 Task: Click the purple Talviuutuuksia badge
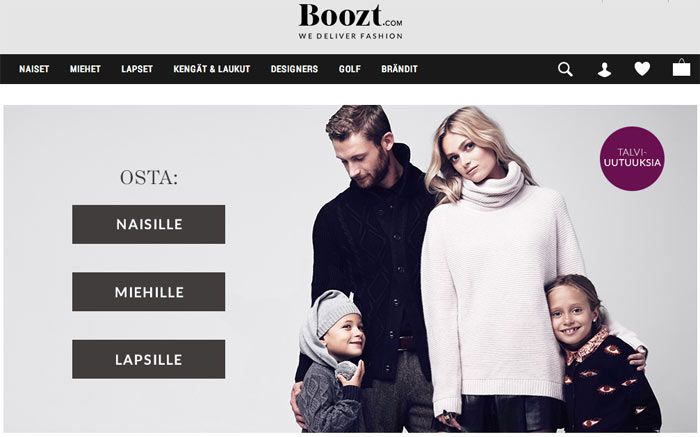click(x=632, y=158)
